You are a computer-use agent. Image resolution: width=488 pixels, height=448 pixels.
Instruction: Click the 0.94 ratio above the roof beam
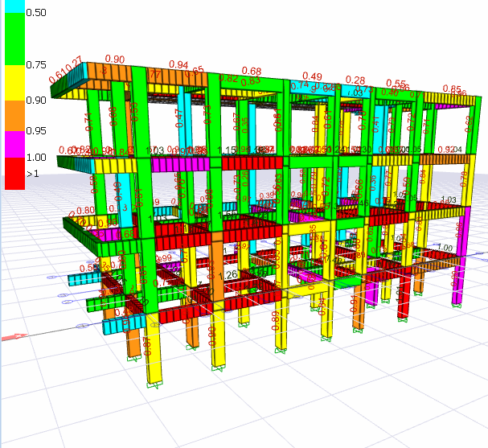click(178, 64)
